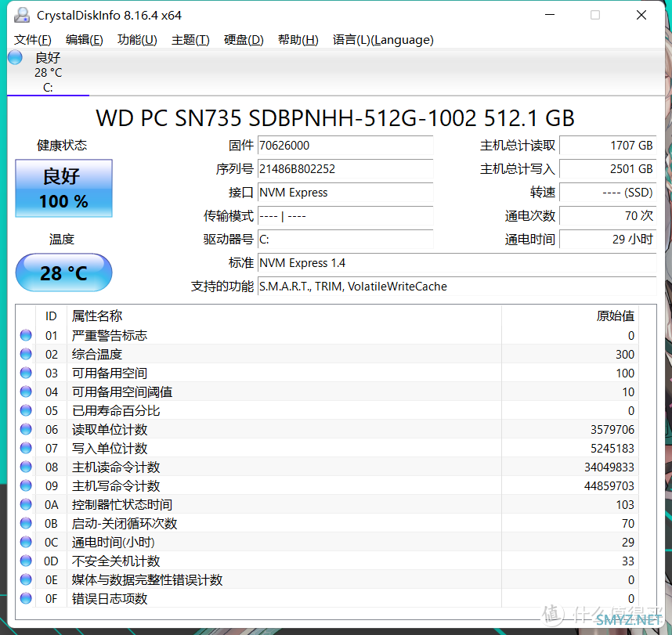Click the status orb for attribute 0C
This screenshot has height=635, width=672.
point(26,542)
